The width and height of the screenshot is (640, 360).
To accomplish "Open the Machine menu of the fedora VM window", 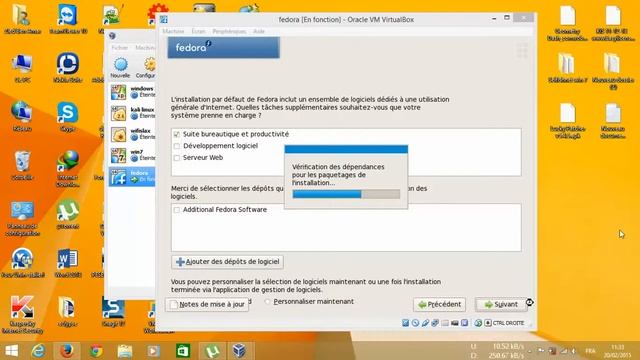I will point(173,31).
